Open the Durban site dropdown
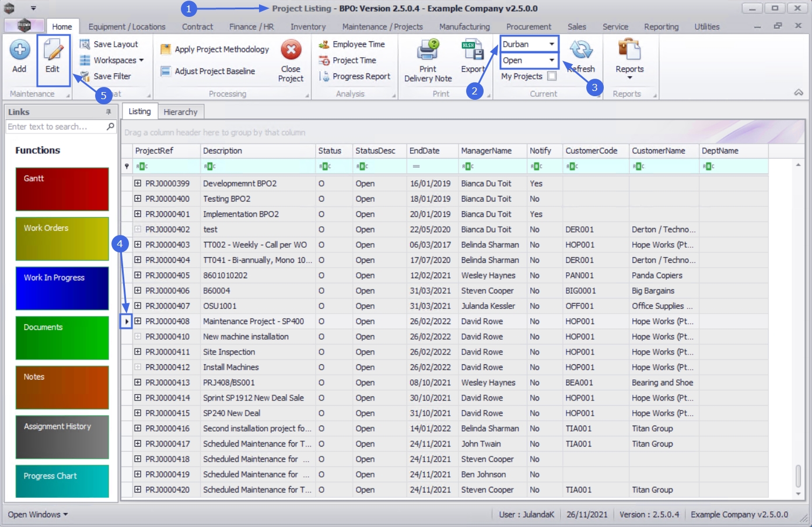This screenshot has width=812, height=527. pos(551,44)
